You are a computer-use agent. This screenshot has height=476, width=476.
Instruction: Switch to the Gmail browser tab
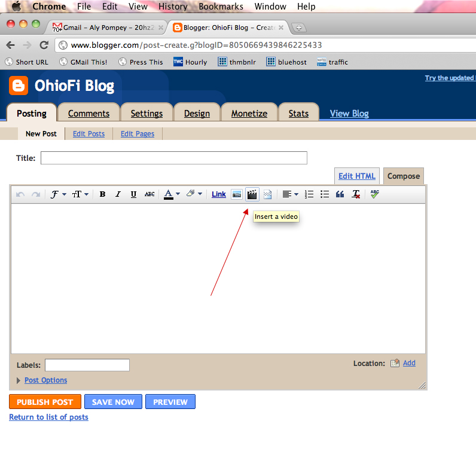106,28
